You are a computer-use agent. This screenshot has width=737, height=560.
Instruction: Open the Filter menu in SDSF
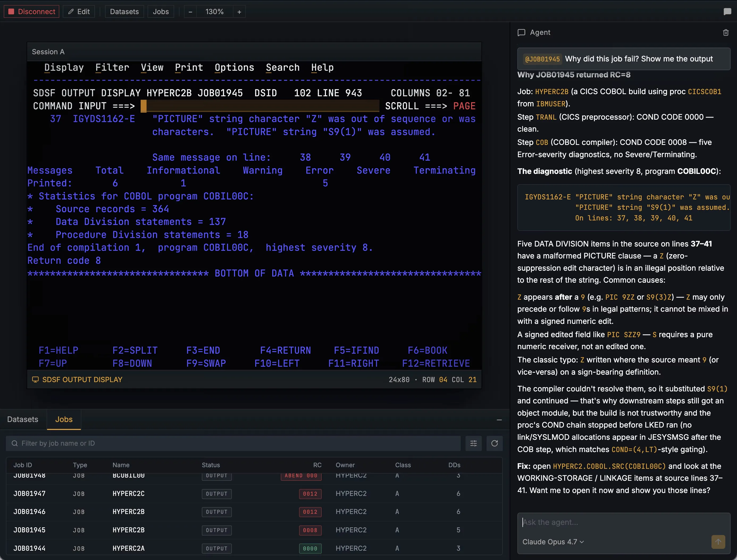point(112,68)
